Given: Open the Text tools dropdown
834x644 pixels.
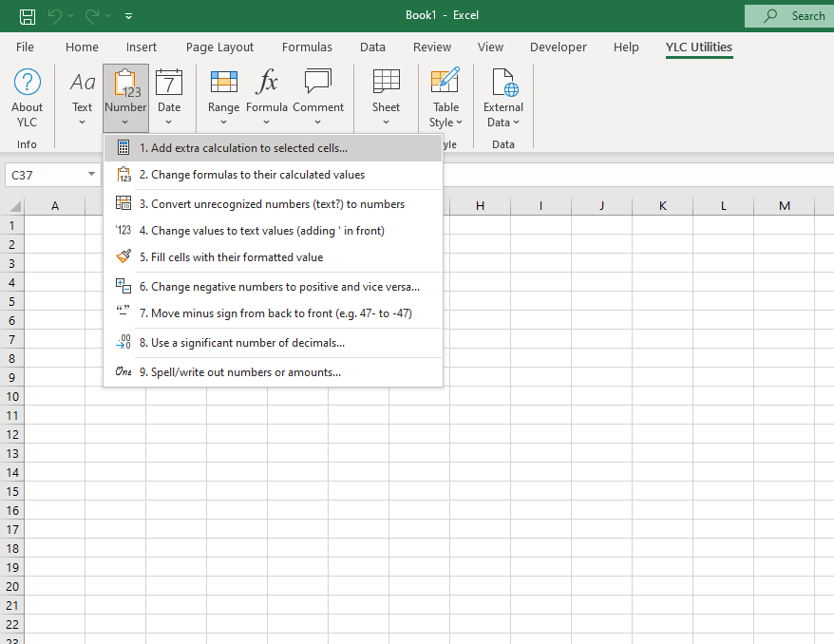Looking at the screenshot, I should click(83, 99).
